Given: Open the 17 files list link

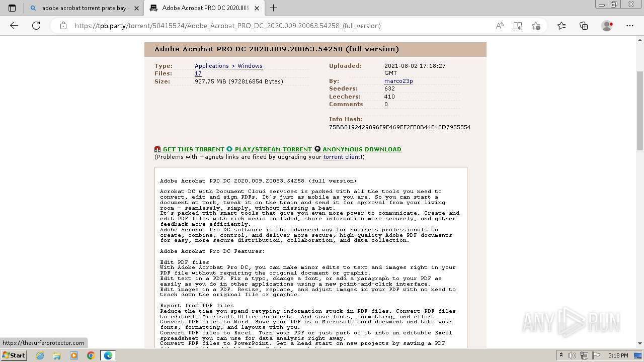Looking at the screenshot, I should [198, 73].
